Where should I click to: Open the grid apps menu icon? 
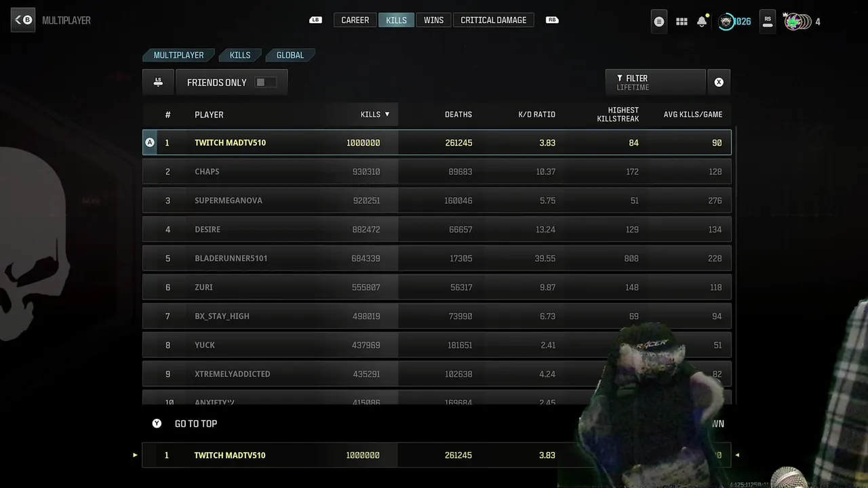(x=682, y=22)
